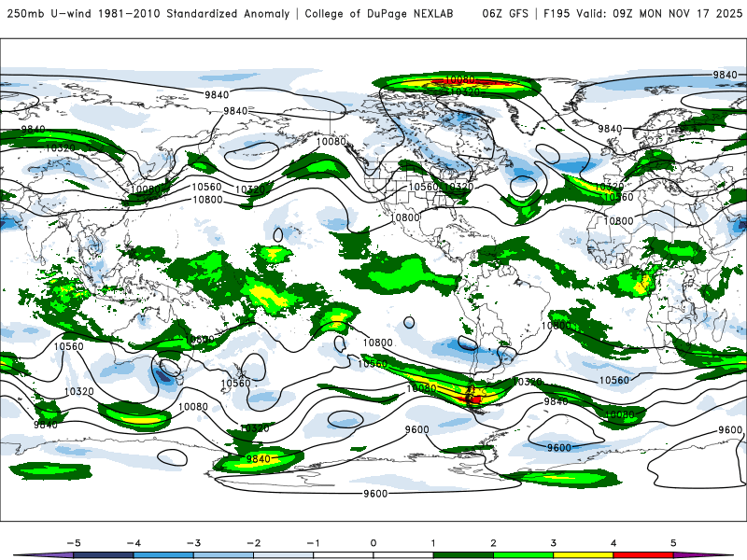Click the colorbar label '2'
The height and width of the screenshot is (560, 747).
click(x=493, y=543)
